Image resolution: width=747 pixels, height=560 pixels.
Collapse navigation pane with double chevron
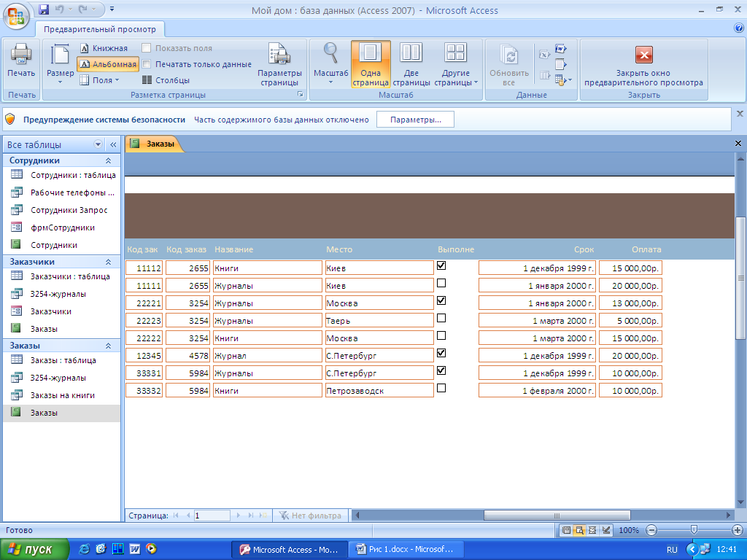tap(113, 145)
